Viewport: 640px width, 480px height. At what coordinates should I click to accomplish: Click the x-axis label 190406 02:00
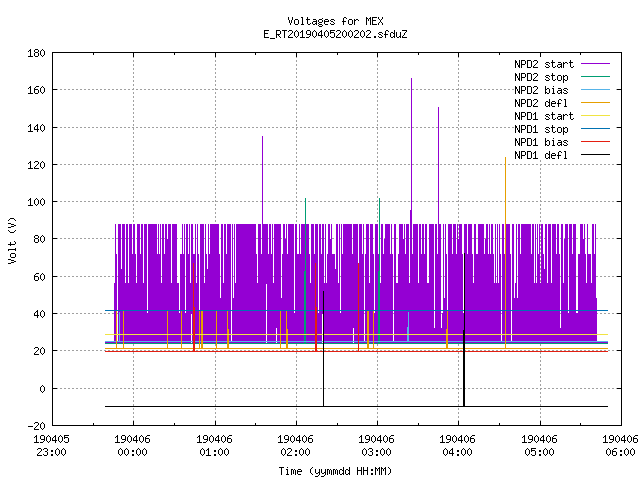pyautogui.click(x=296, y=446)
